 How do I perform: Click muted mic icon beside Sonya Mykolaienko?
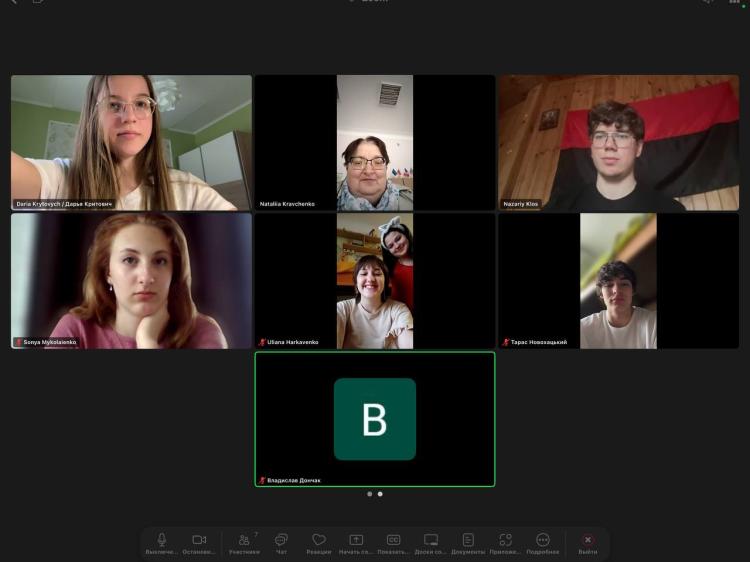(19, 342)
